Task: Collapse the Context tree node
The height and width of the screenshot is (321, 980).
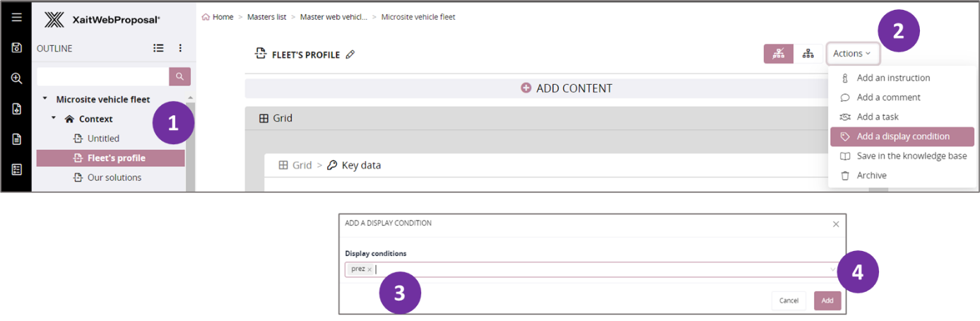Action: point(54,118)
